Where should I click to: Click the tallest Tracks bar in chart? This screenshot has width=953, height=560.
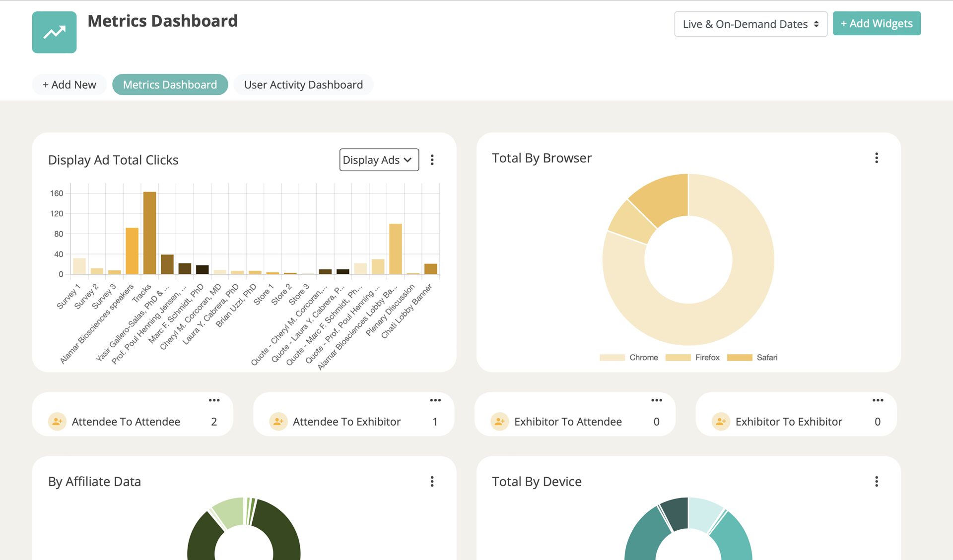[x=149, y=233]
